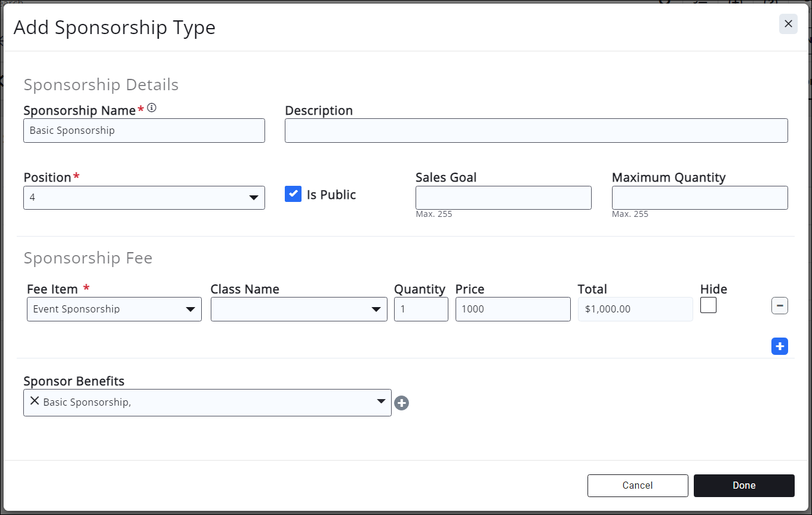Close the Add Sponsorship Type dialog
Viewport: 812px width, 515px height.
tap(788, 24)
